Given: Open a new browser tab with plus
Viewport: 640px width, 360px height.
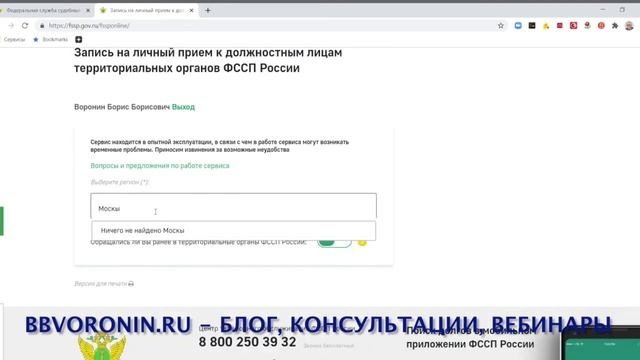Looking at the screenshot, I should (x=208, y=10).
